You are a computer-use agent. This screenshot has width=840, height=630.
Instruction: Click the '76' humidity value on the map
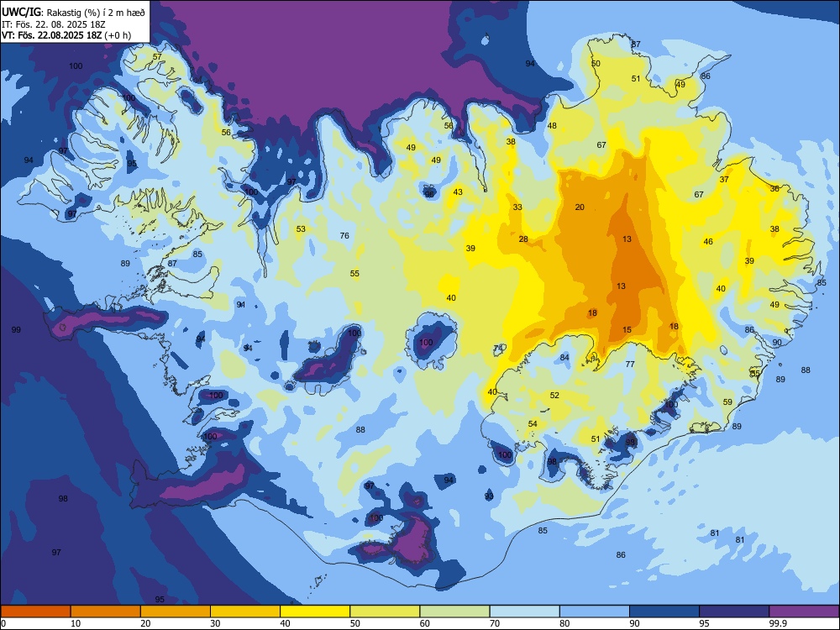[x=344, y=236]
